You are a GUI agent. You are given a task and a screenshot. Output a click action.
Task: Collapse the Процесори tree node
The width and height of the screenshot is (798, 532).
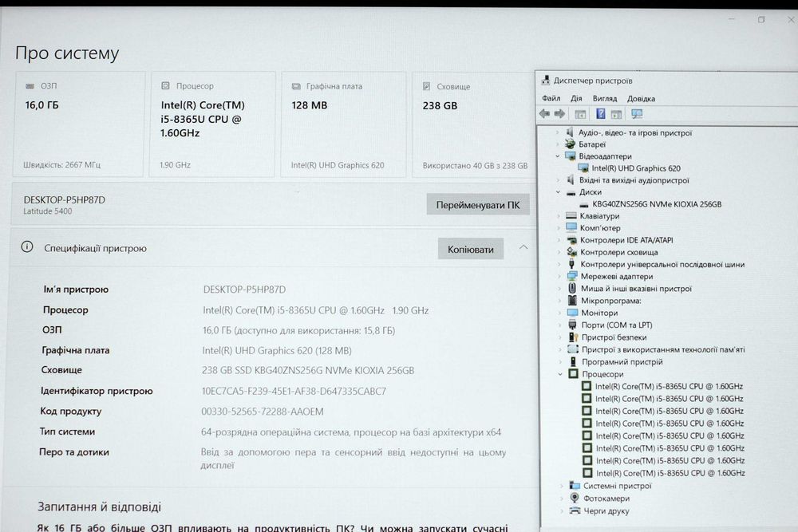(x=560, y=374)
